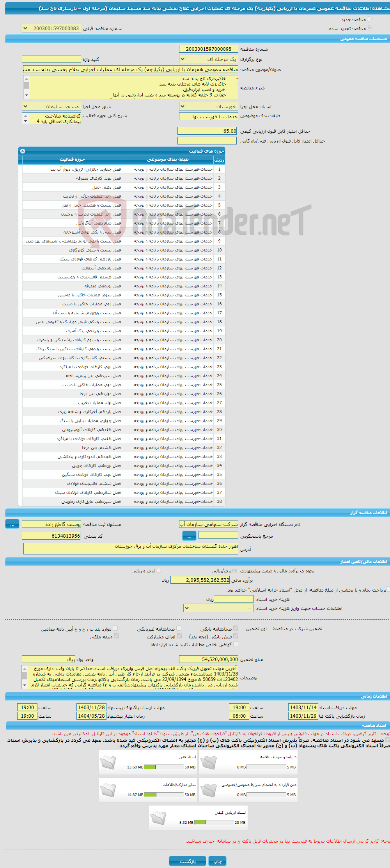Toggle the فیش بانکی (وجه نقد) checkbox
Screen dimensions: 390x868
coord(236,636)
